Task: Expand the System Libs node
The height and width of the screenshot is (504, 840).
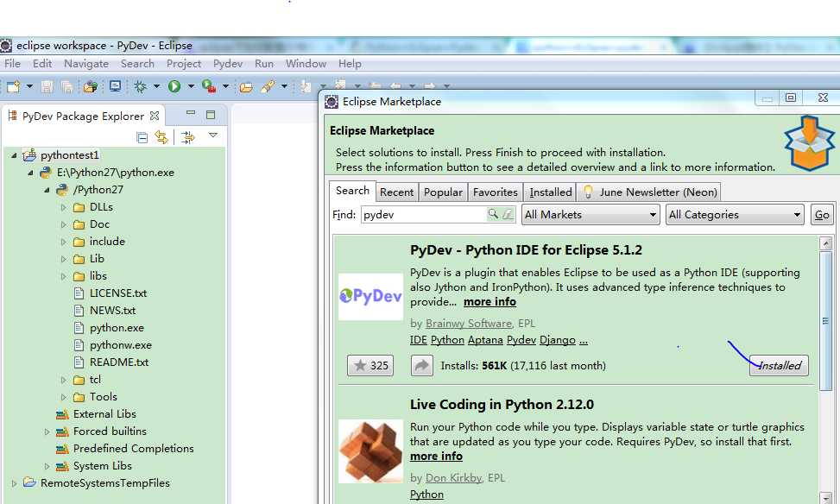Action: point(47,466)
